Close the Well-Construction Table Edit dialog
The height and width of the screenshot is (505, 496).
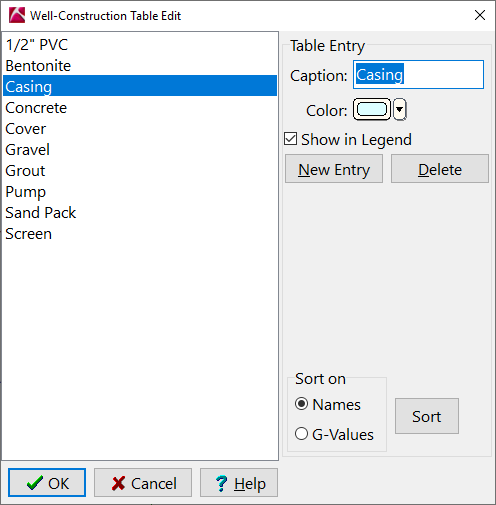coord(480,15)
